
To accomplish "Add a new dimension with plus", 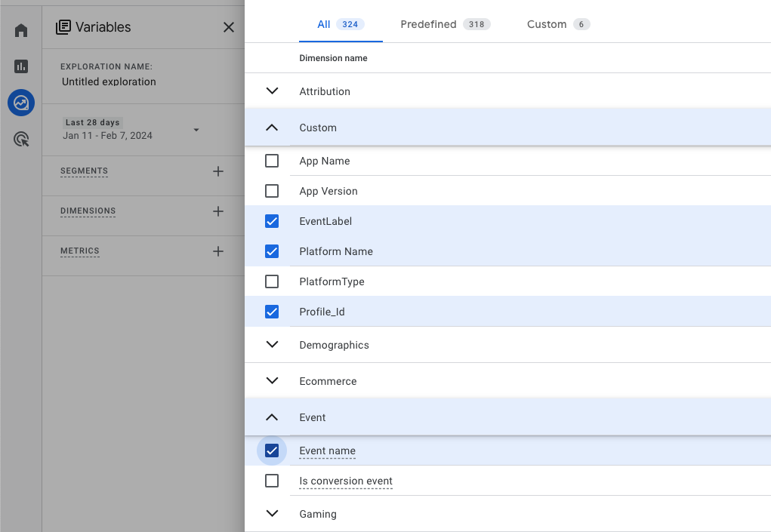I will click(x=217, y=211).
